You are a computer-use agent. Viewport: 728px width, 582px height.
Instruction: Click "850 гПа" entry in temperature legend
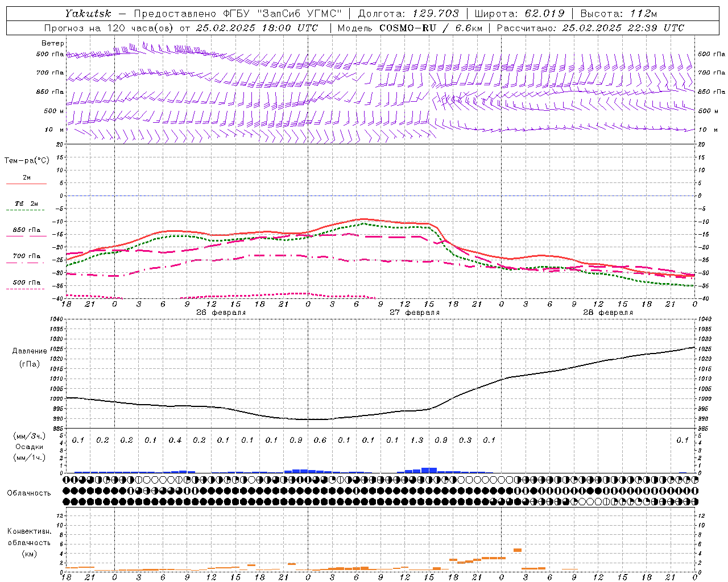[27, 230]
